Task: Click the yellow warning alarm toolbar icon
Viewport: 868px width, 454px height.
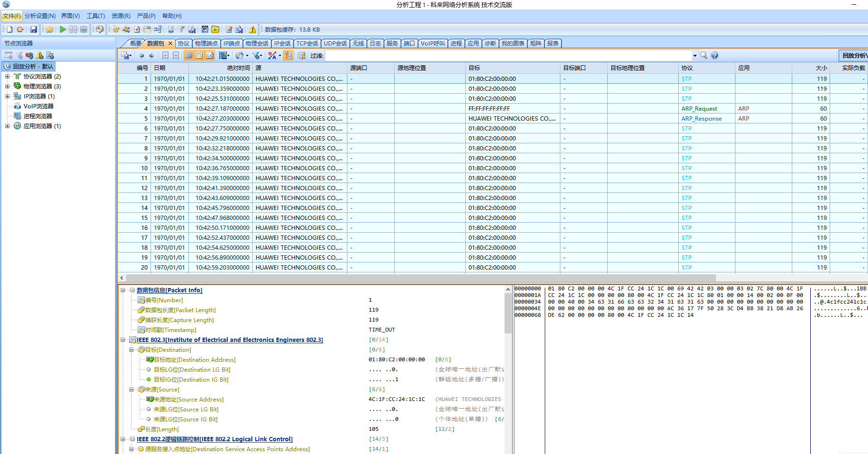Action: coord(252,29)
